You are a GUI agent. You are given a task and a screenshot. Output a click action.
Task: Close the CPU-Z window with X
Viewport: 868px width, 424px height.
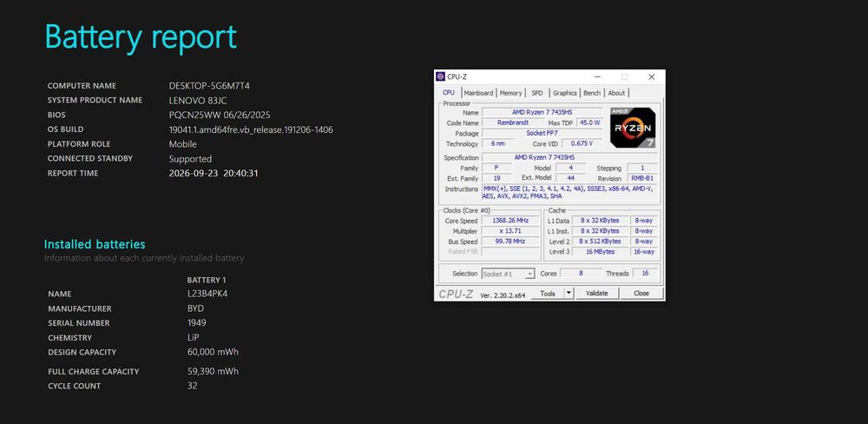point(652,76)
